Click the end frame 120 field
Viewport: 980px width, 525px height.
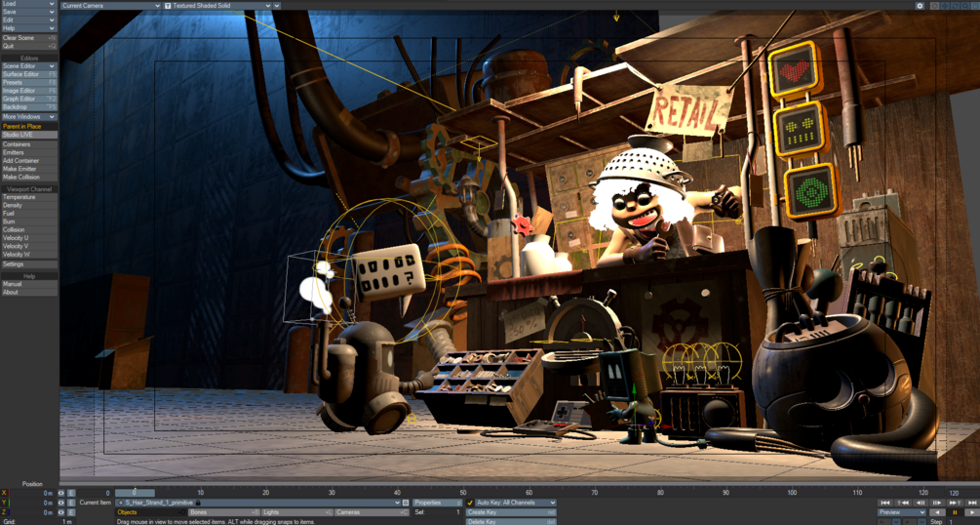click(x=963, y=493)
